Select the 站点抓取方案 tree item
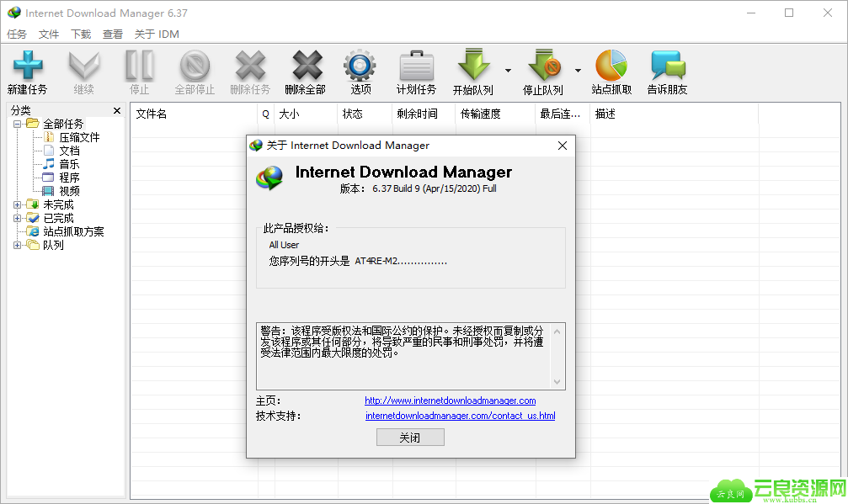This screenshot has width=848, height=504. [x=73, y=231]
